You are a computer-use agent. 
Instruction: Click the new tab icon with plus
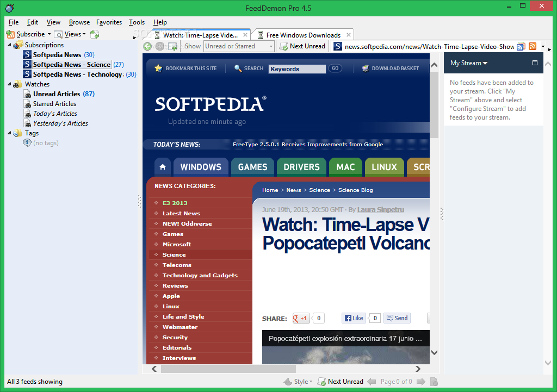(172, 46)
